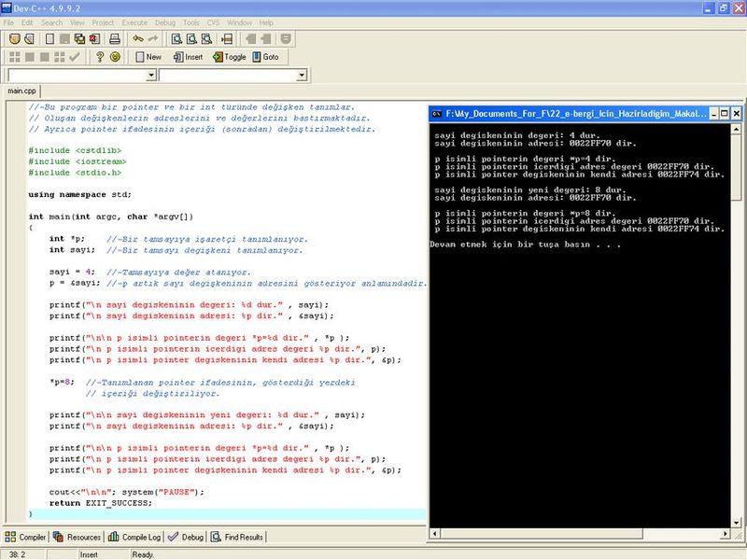The height and width of the screenshot is (560, 747).
Task: Click the Save All icon in the toolbar
Action: 79,39
